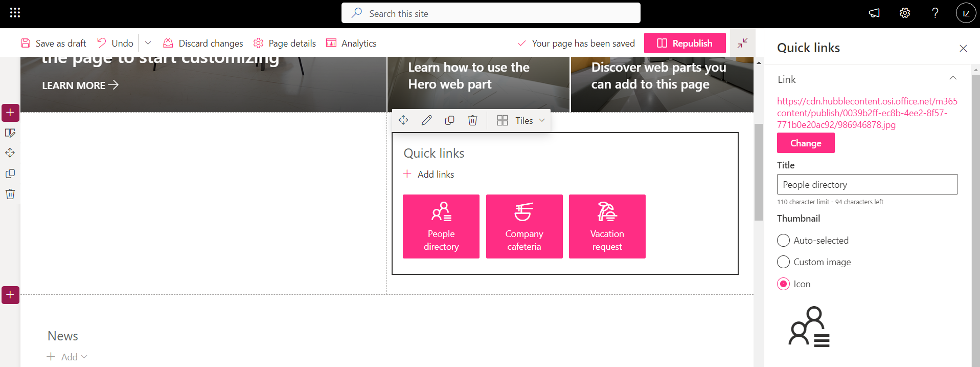Select the Custom image thumbnail option
The height and width of the screenshot is (367, 980).
(783, 262)
